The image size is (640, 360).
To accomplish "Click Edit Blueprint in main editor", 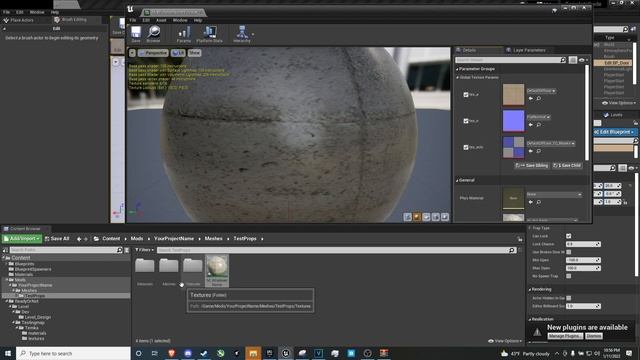I will (x=615, y=132).
